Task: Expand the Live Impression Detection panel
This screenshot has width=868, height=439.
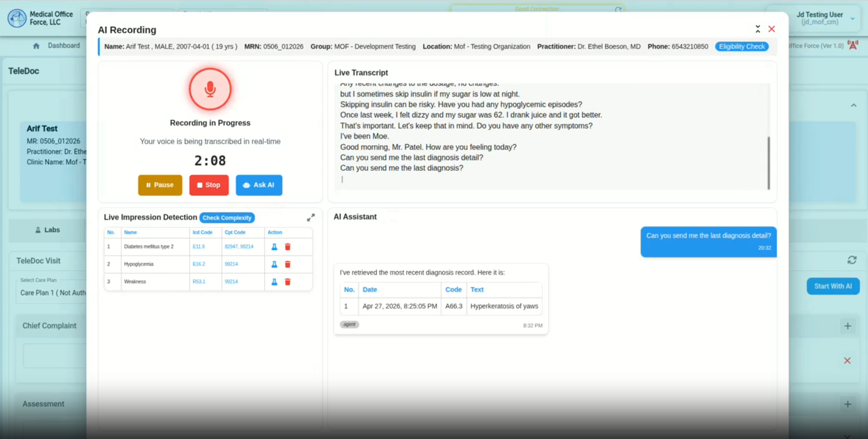Action: [311, 218]
